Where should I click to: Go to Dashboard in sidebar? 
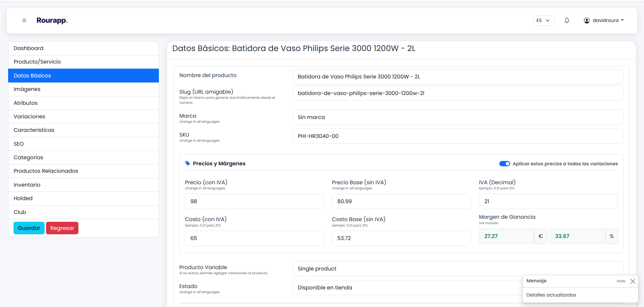84,48
